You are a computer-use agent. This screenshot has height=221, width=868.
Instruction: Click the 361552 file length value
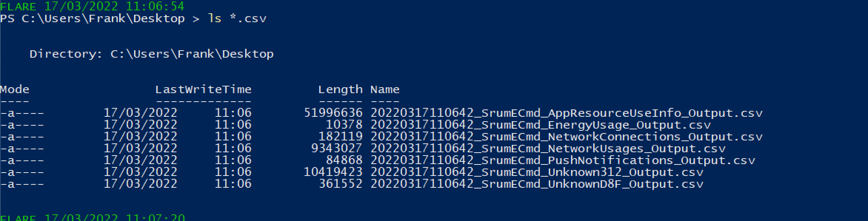[x=340, y=184]
